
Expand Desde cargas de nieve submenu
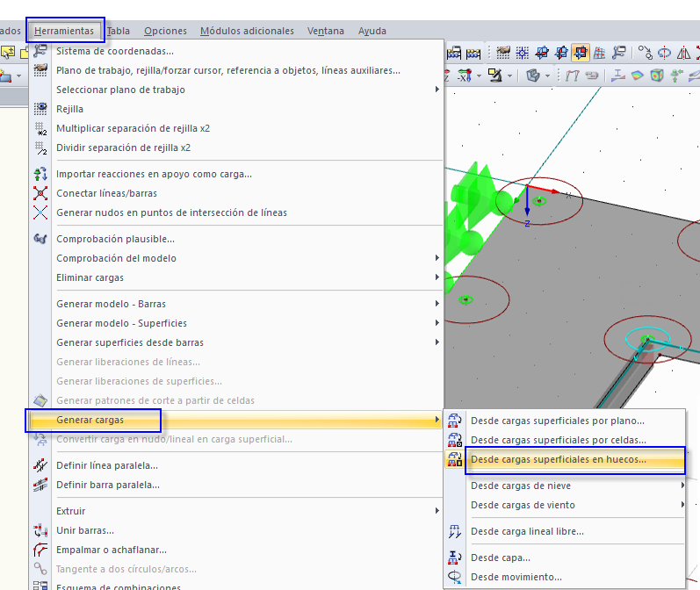point(682,486)
